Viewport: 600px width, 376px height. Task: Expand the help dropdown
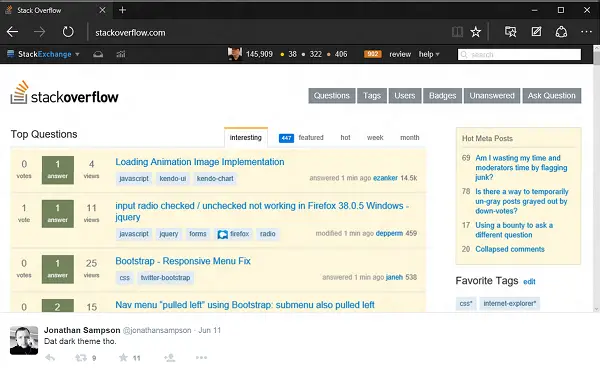coord(429,54)
